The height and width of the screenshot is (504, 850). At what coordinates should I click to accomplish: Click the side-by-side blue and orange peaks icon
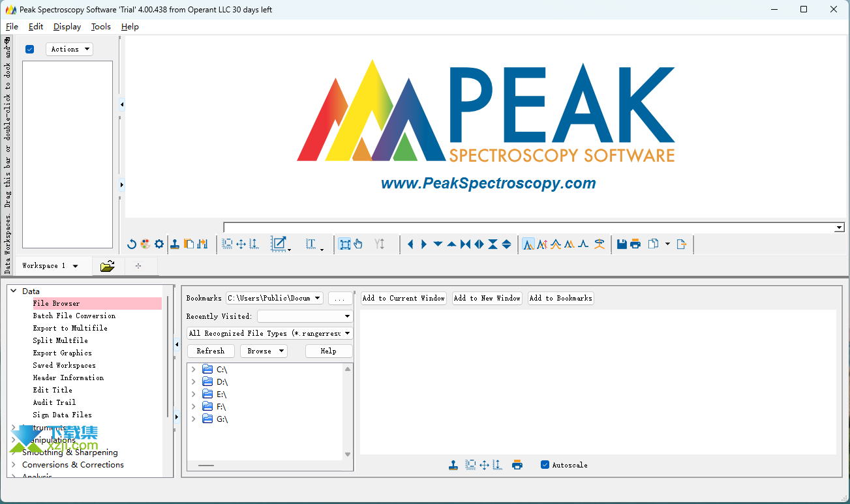(x=569, y=244)
